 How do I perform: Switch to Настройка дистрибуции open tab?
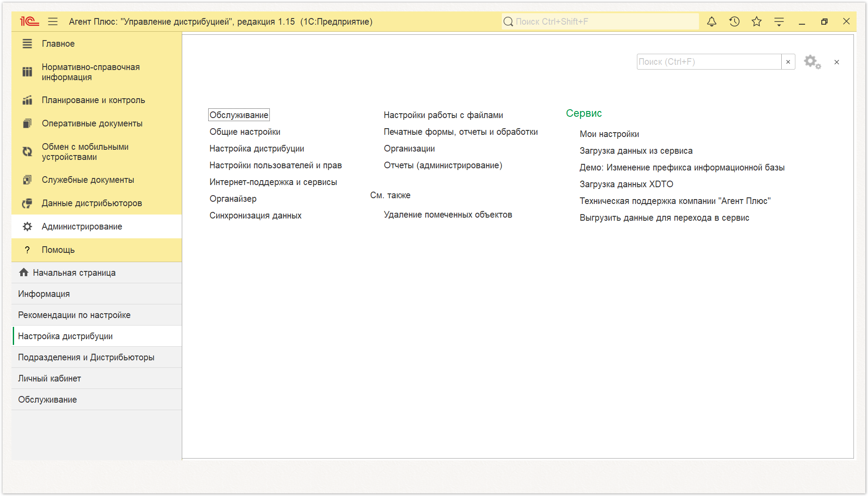pos(97,336)
